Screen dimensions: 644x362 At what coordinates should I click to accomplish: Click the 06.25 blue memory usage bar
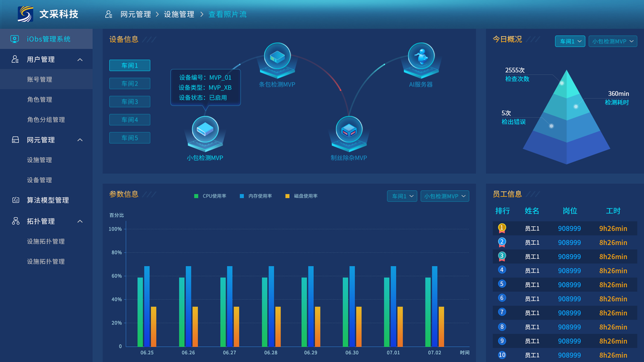[147, 306]
